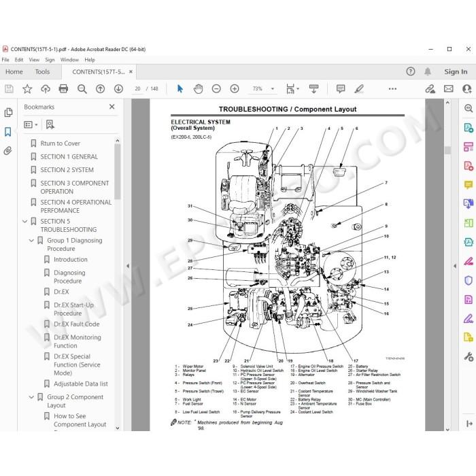The width and height of the screenshot is (476, 476).
Task: Open the File menu
Action: (5, 60)
